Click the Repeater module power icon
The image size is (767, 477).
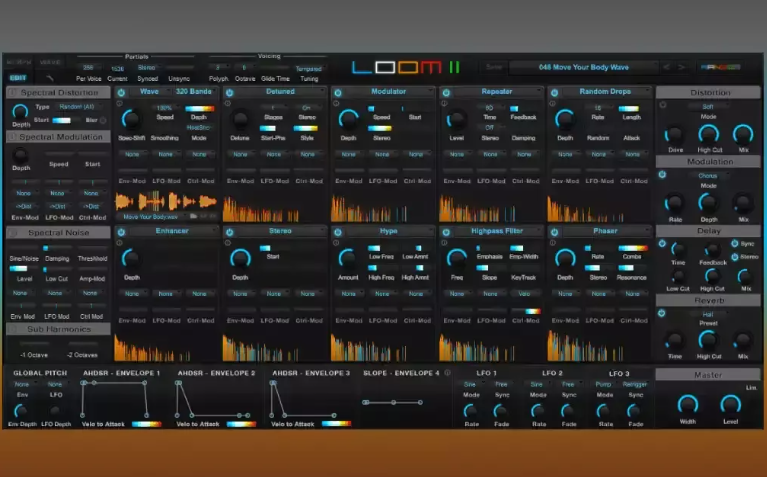click(x=445, y=92)
